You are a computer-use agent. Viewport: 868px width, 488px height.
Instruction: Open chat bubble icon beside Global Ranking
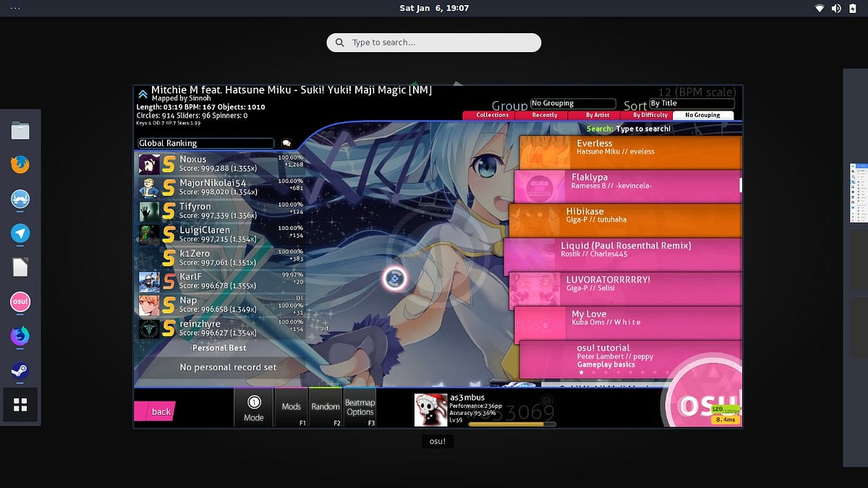point(286,143)
